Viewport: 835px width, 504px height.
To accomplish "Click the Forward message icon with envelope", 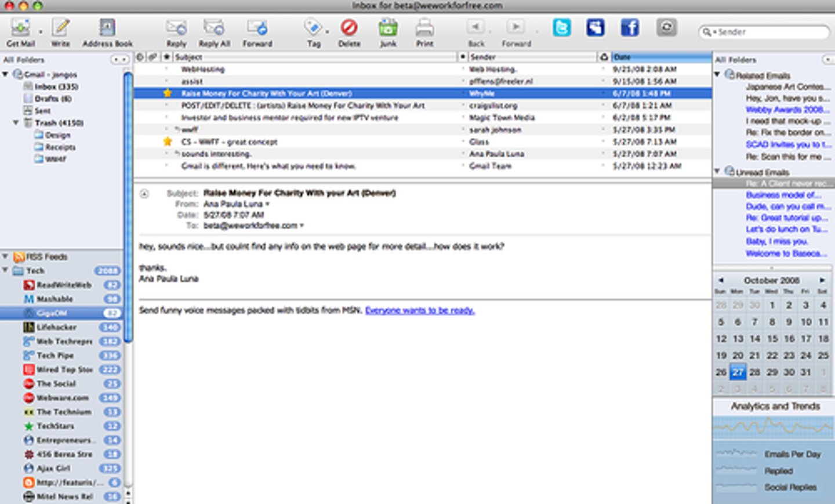I will (x=257, y=28).
